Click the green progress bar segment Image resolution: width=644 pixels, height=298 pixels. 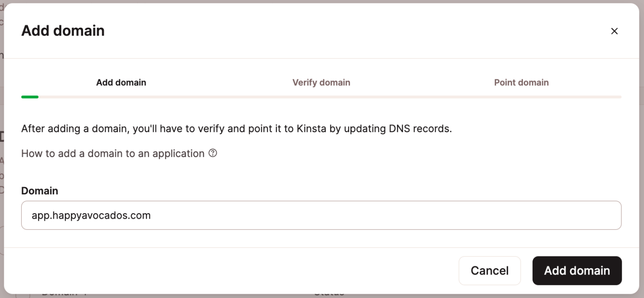point(29,97)
